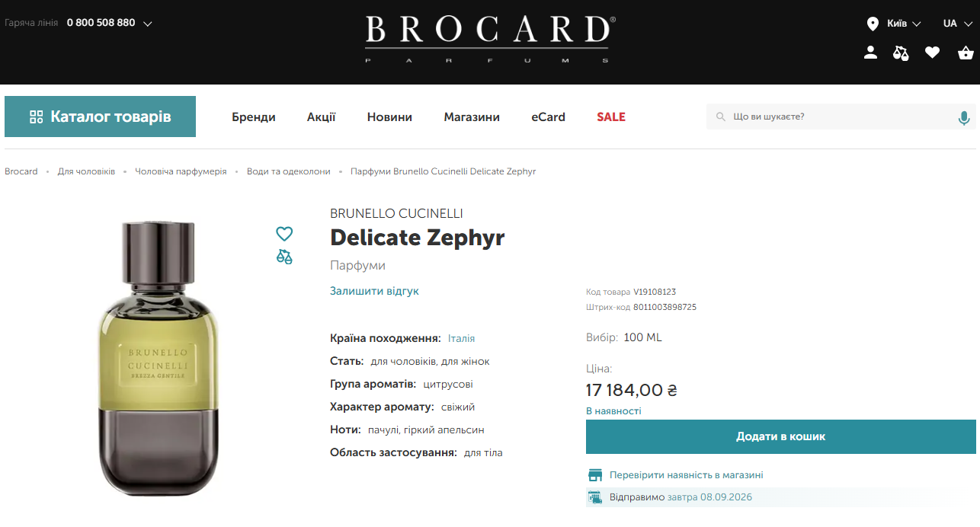The width and height of the screenshot is (980, 527).
Task: Open the Бренди menu item
Action: (254, 117)
